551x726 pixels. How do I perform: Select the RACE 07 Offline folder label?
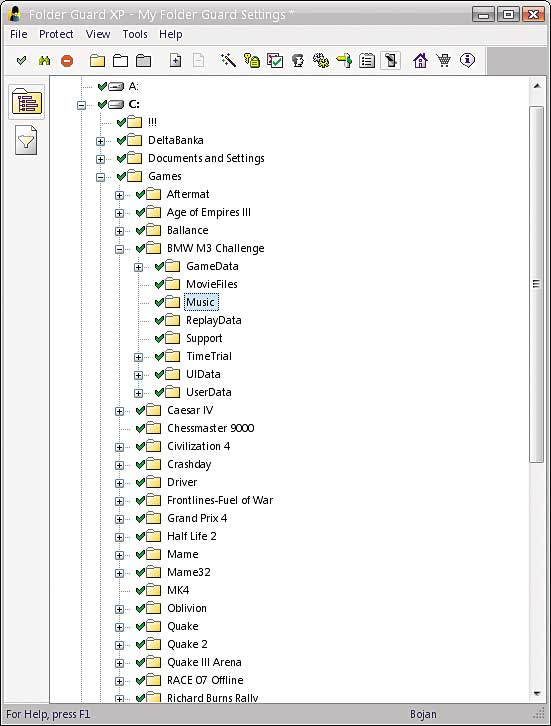[205, 680]
